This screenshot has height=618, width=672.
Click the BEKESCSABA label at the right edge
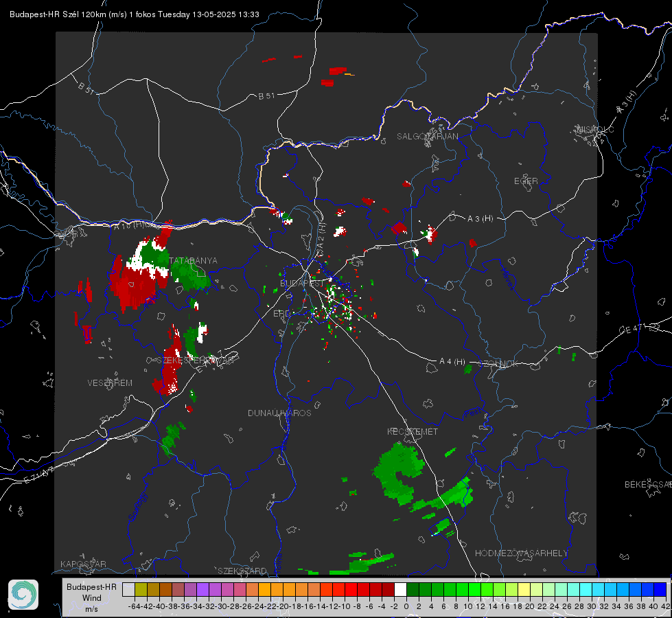click(x=648, y=485)
